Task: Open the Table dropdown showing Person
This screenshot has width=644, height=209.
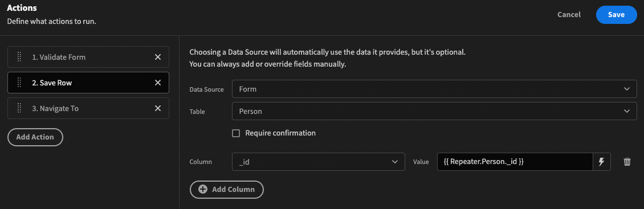Action: 434,111
